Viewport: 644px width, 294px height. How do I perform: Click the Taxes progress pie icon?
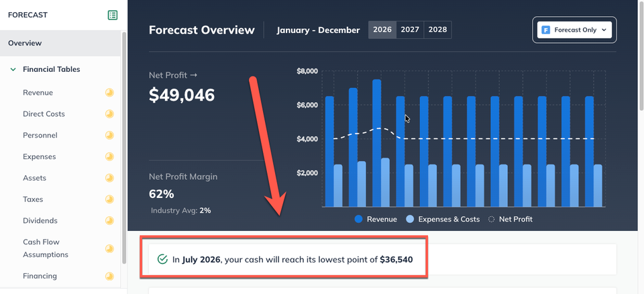(x=109, y=199)
